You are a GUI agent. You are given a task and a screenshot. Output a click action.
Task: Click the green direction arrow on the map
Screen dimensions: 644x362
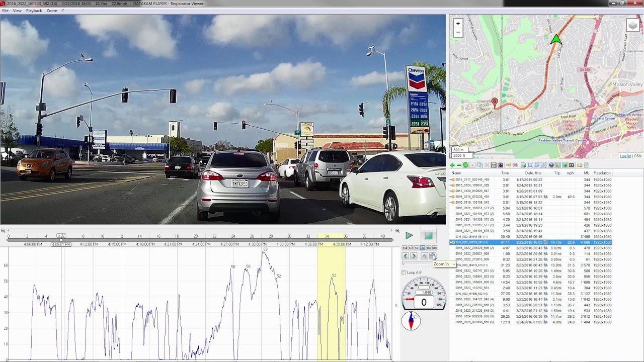(556, 39)
